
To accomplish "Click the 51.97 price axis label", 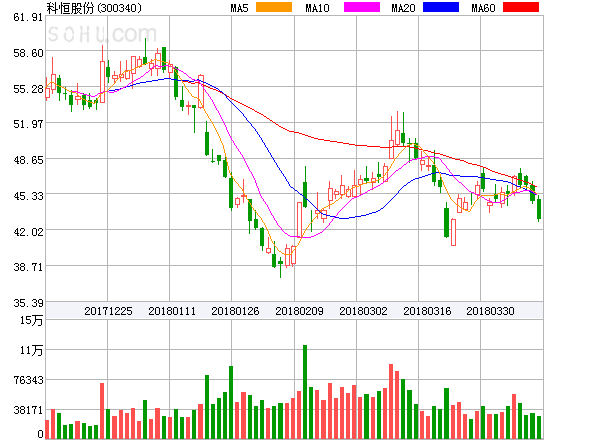I will pyautogui.click(x=28, y=124).
